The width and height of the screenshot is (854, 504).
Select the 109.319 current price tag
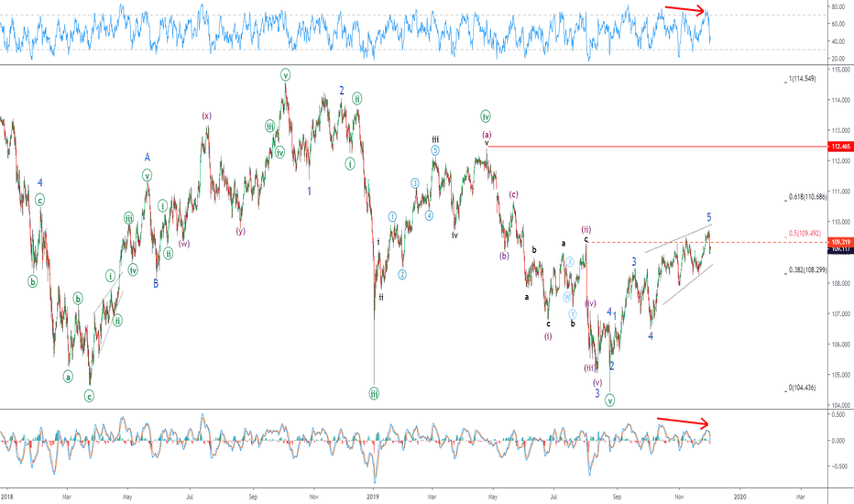click(839, 242)
